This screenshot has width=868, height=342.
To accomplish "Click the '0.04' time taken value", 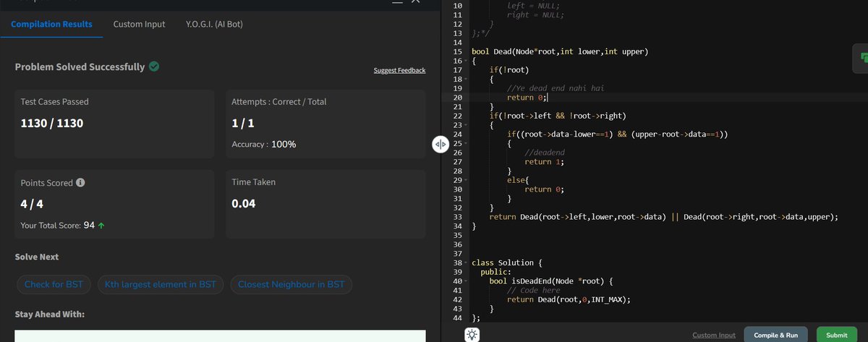I will tap(243, 204).
